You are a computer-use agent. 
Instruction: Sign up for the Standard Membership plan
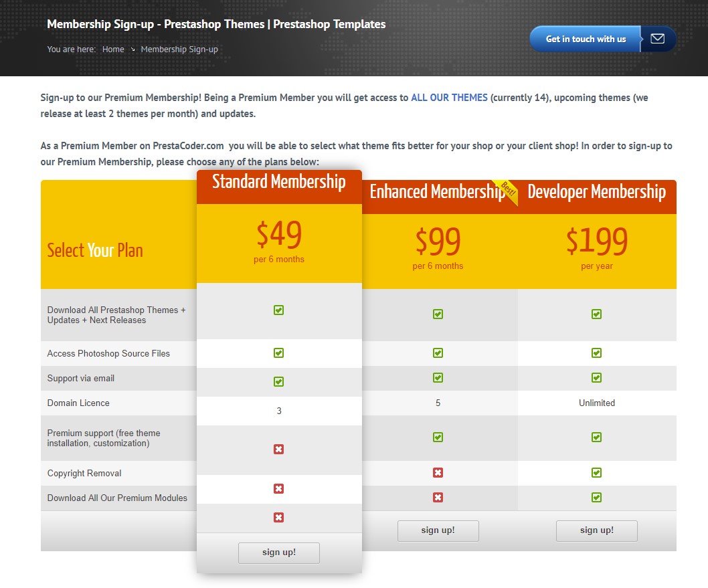tap(279, 553)
